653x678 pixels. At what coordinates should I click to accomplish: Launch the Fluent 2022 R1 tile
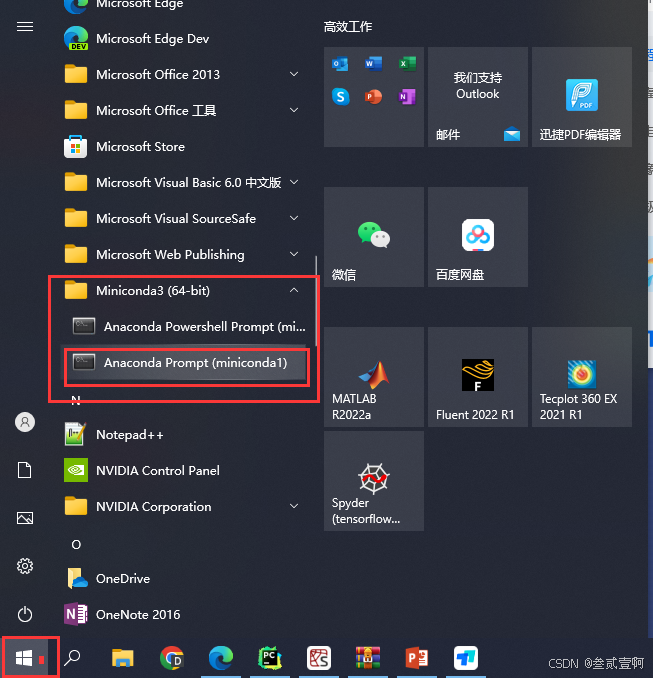tap(478, 377)
